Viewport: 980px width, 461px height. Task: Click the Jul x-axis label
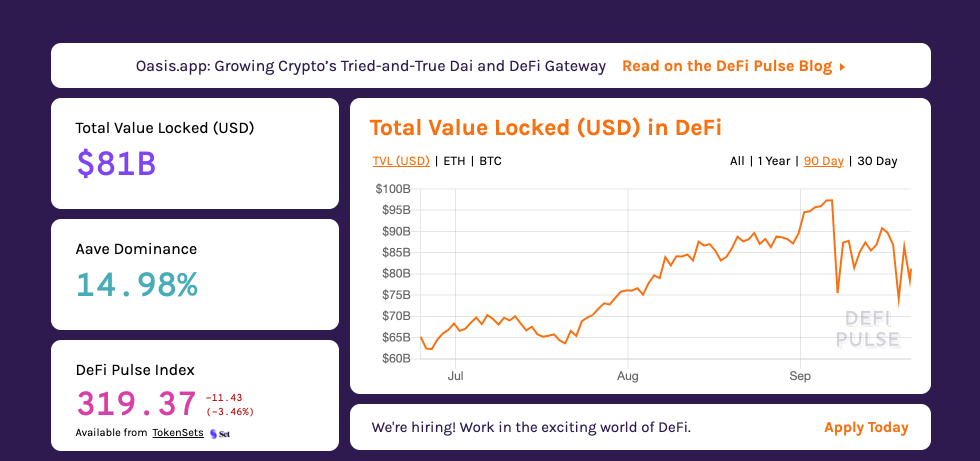[455, 376]
